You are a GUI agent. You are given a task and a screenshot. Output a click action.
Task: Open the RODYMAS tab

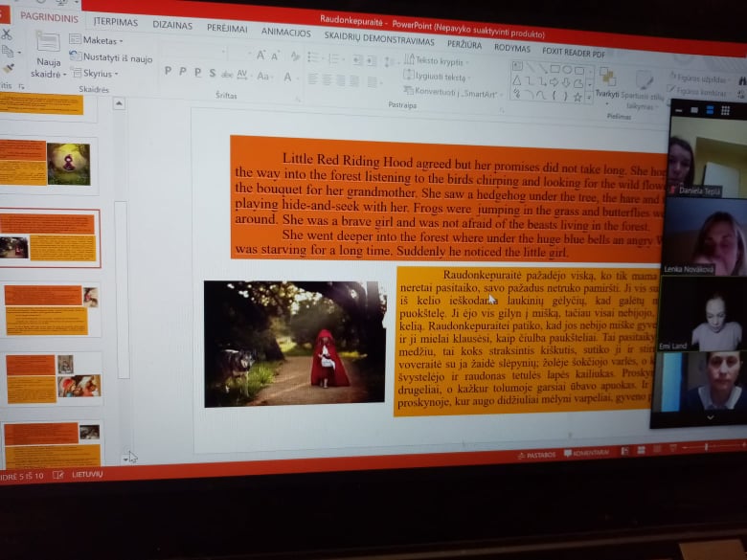point(512,48)
